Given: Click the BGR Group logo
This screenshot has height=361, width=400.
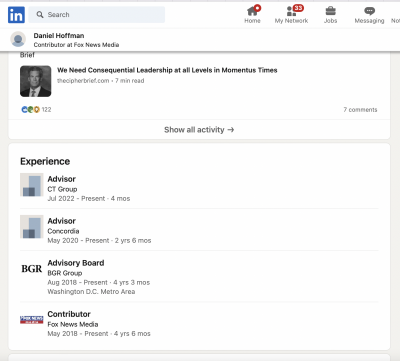Looking at the screenshot, I should (32, 269).
